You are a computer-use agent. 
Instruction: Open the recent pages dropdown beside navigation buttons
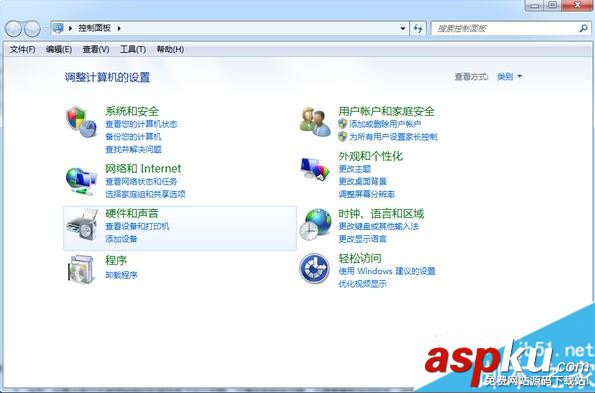46,28
